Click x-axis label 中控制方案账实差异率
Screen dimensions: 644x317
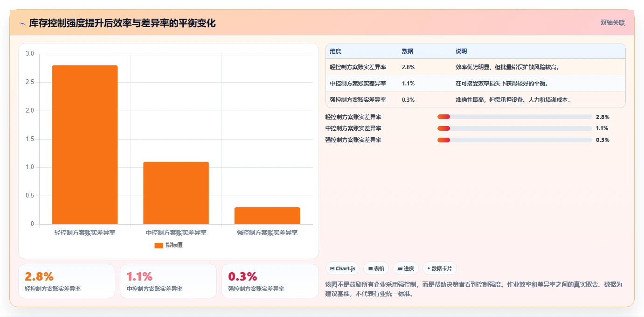click(176, 232)
